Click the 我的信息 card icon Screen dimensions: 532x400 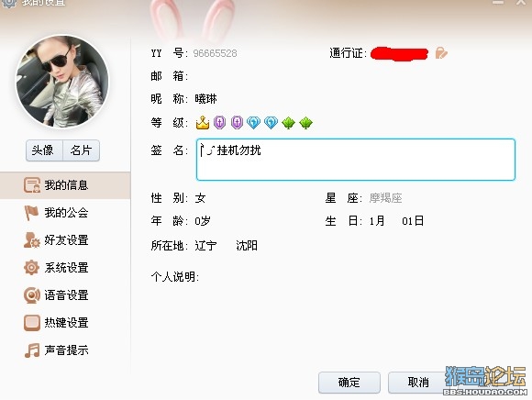(32, 185)
